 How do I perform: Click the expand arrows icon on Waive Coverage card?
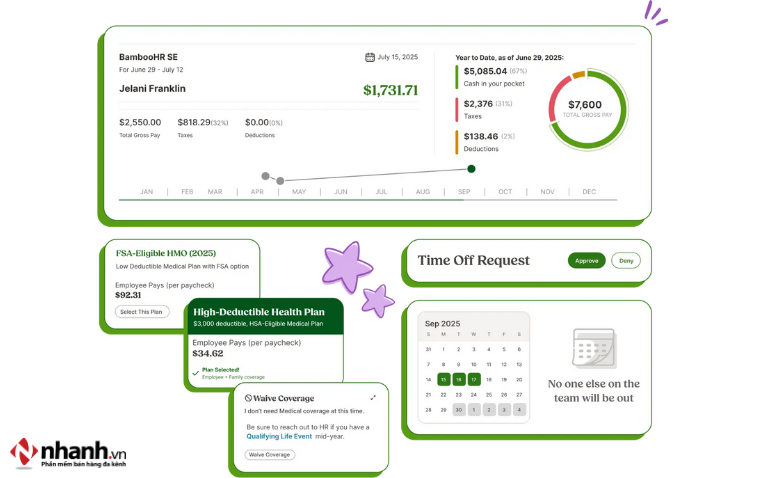[373, 397]
